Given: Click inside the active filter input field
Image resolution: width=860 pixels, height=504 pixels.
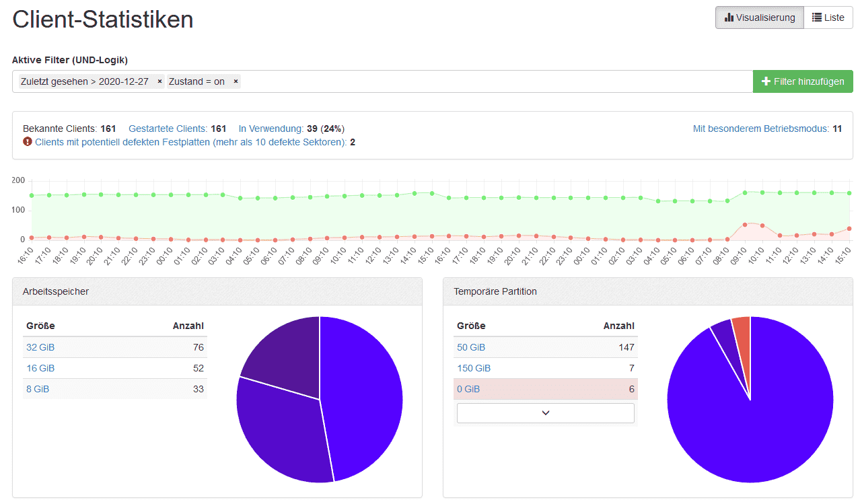Looking at the screenshot, I should tap(471, 81).
